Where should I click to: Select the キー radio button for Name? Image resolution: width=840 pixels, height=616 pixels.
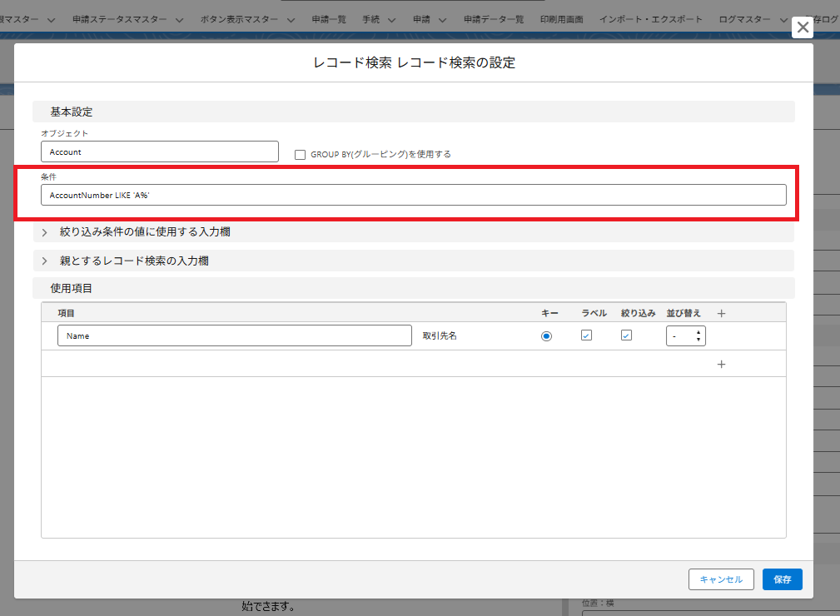pyautogui.click(x=546, y=335)
